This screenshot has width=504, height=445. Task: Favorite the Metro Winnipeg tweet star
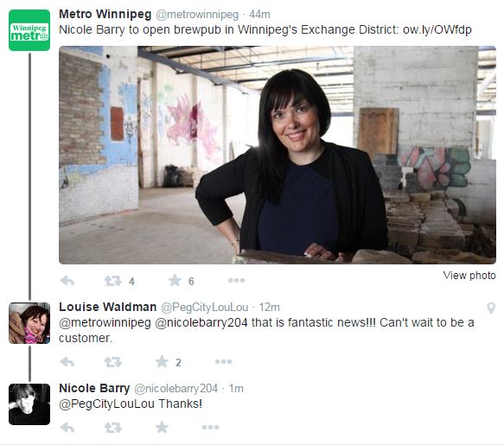tap(175, 281)
